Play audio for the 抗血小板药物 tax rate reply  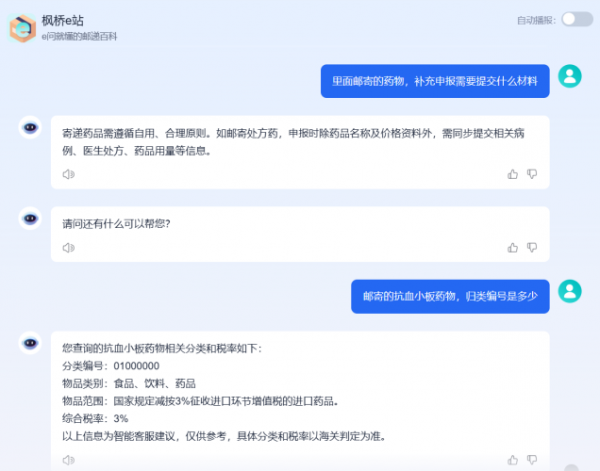point(69,460)
